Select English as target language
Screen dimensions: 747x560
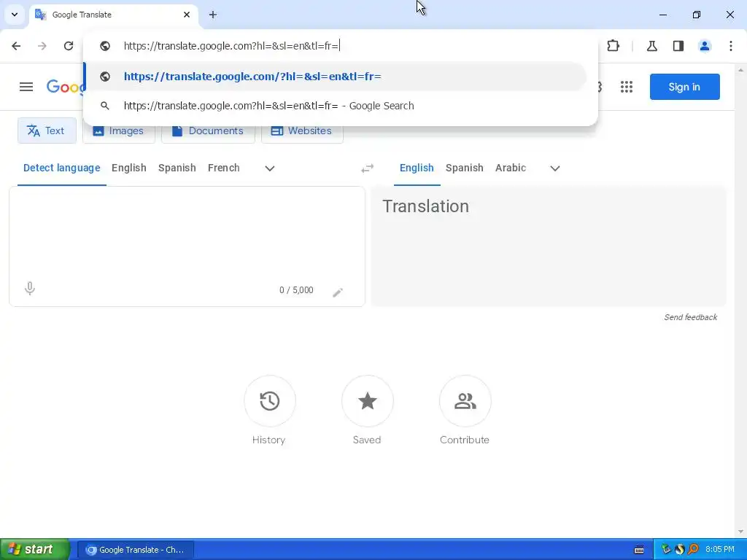(x=417, y=168)
